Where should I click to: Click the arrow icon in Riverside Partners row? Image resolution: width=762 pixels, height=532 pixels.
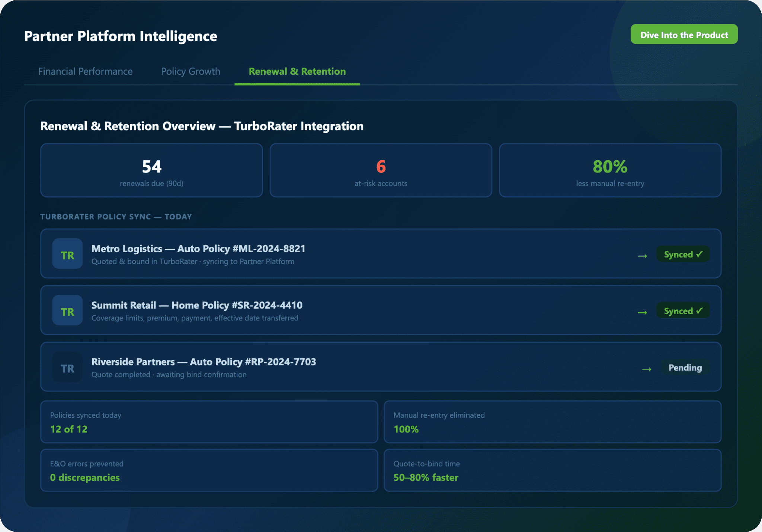pyautogui.click(x=647, y=369)
